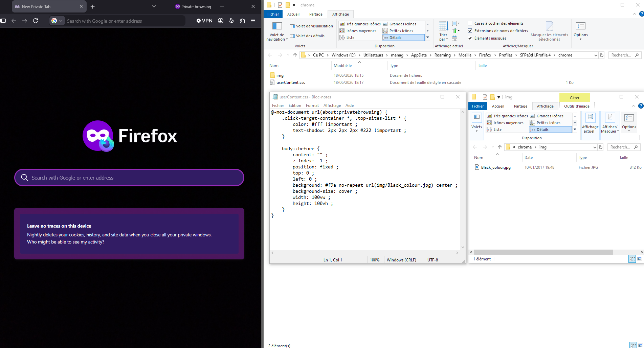
Task: Open Fichier tab in chrome Explorer window
Action: [x=273, y=14]
